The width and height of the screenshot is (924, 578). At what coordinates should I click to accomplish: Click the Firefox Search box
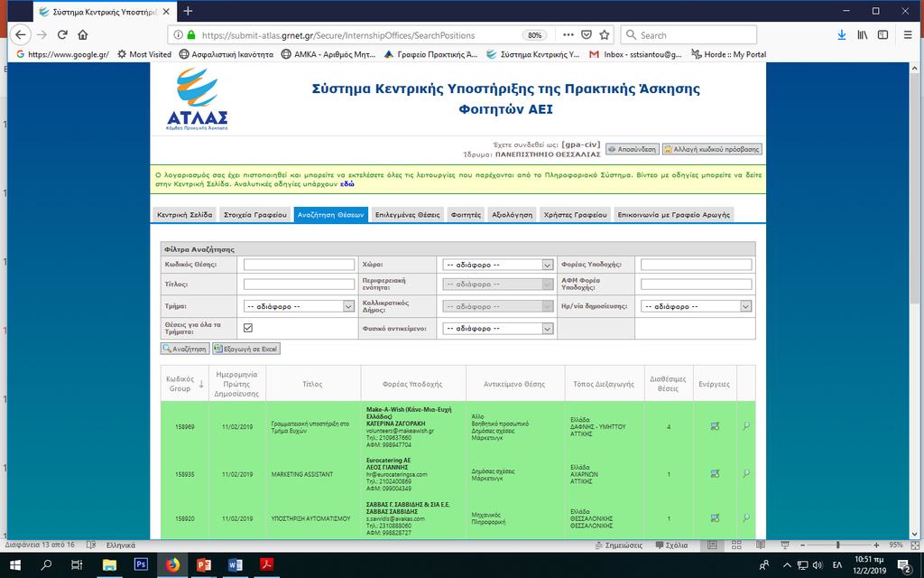pos(688,35)
